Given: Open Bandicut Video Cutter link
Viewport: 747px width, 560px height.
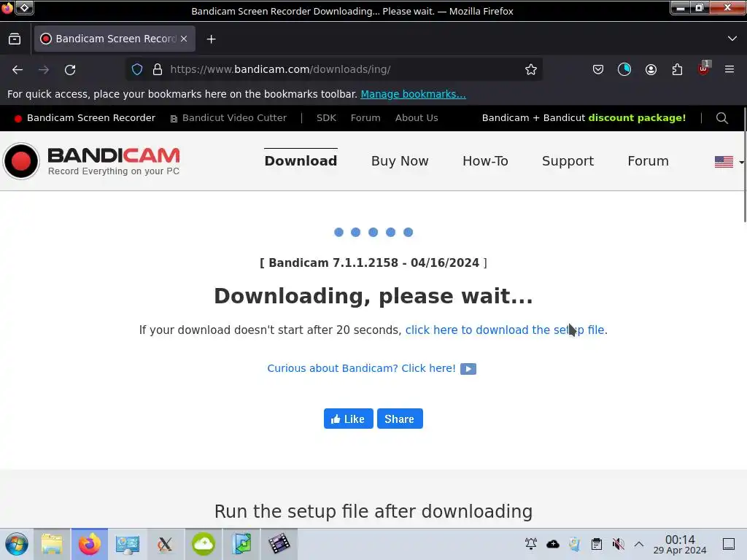Looking at the screenshot, I should 228,118.
